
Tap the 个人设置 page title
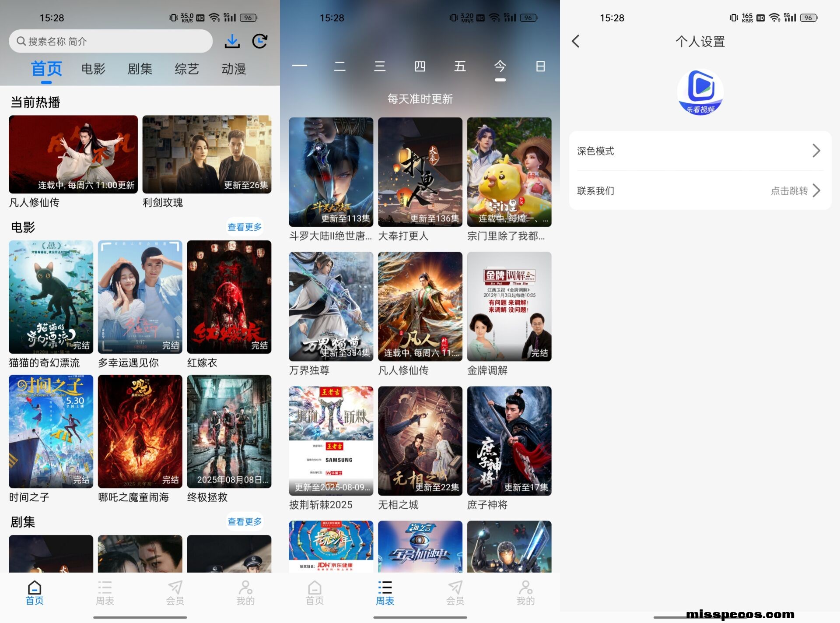(700, 42)
